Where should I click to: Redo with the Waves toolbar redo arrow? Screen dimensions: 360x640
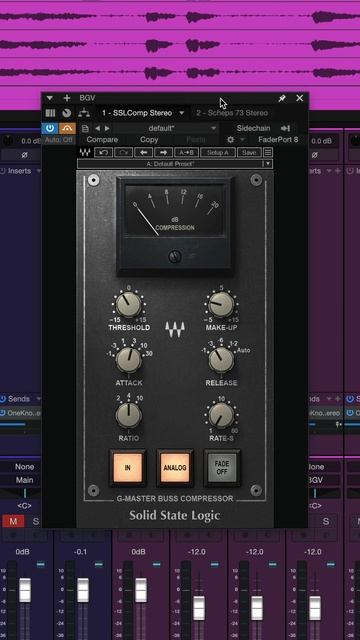(x=123, y=152)
